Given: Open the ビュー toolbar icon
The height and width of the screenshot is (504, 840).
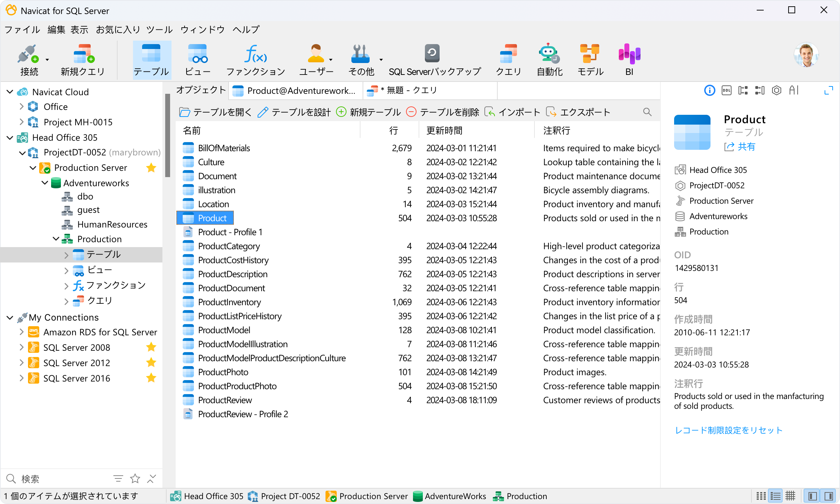Looking at the screenshot, I should 197,60.
